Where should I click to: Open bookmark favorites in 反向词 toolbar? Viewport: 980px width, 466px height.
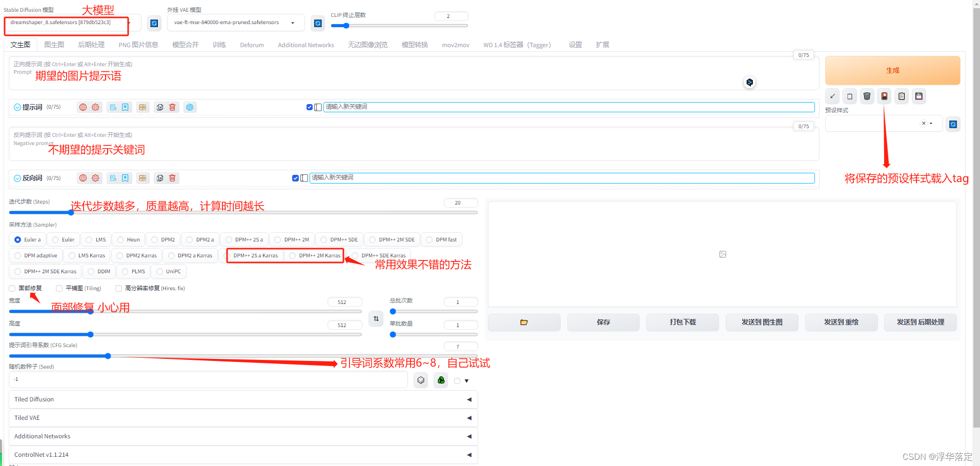point(125,178)
